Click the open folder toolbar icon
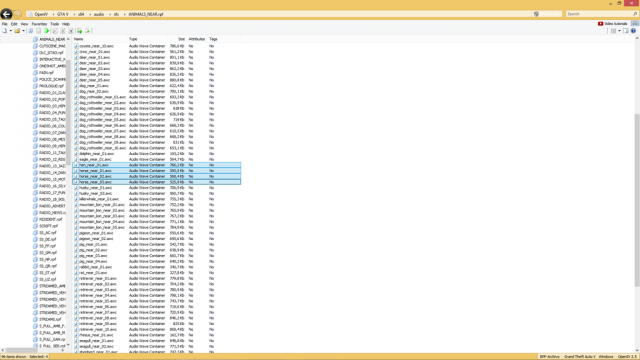Screen dimensions: 640x360 point(17,31)
